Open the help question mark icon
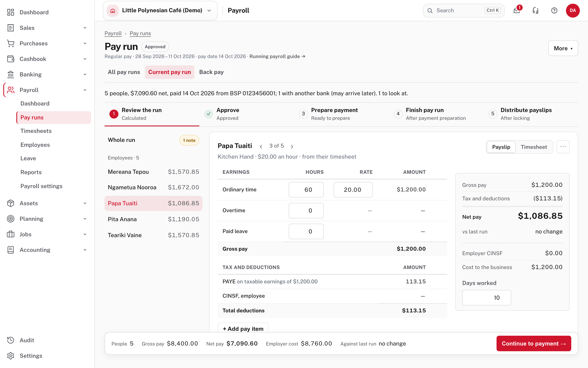This screenshot has width=588, height=368. coord(554,10)
